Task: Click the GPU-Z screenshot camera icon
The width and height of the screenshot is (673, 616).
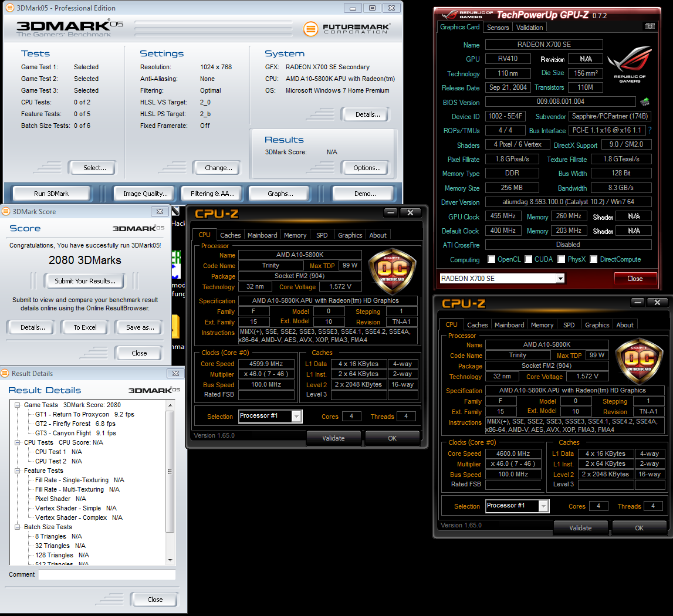Action: tap(650, 26)
